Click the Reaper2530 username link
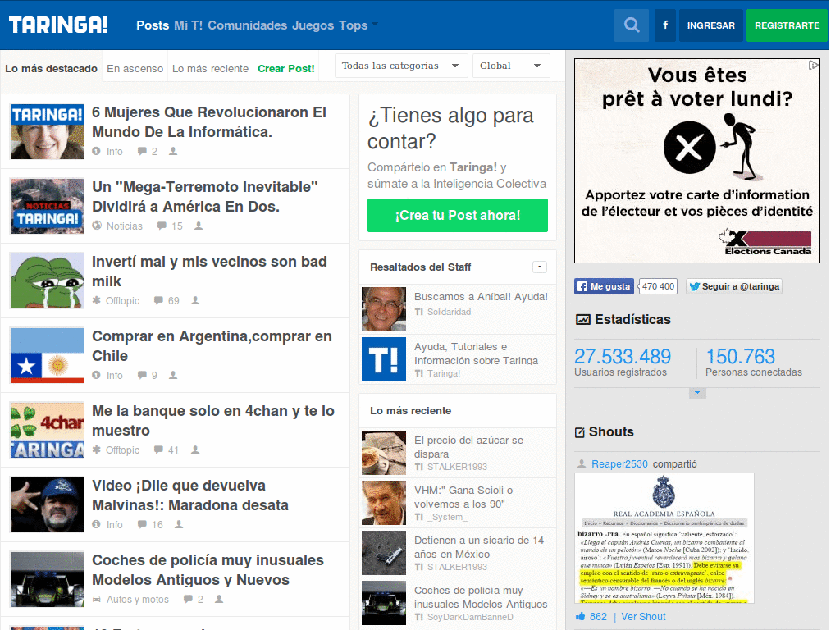This screenshot has width=840, height=630. (619, 464)
